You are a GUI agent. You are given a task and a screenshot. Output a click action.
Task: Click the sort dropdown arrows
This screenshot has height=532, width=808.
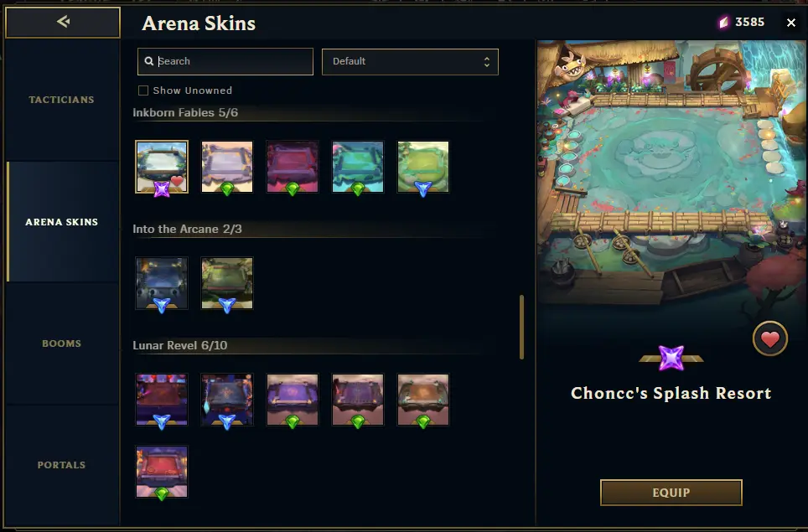[486, 62]
